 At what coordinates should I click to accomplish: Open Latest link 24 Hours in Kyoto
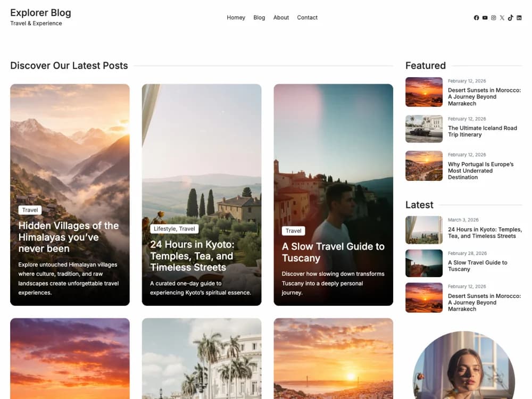point(485,233)
